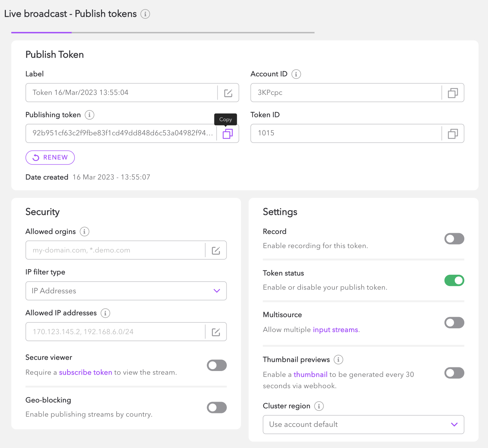This screenshot has width=488, height=448.
Task: Copy the publishing token to clipboard
Action: pyautogui.click(x=228, y=134)
